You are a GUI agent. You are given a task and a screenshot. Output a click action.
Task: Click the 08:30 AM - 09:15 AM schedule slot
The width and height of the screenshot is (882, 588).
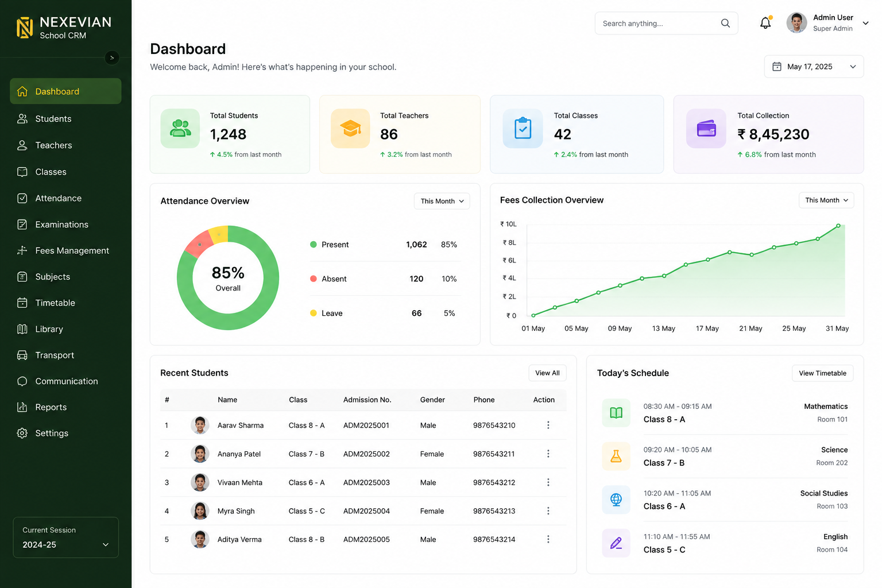(678, 407)
